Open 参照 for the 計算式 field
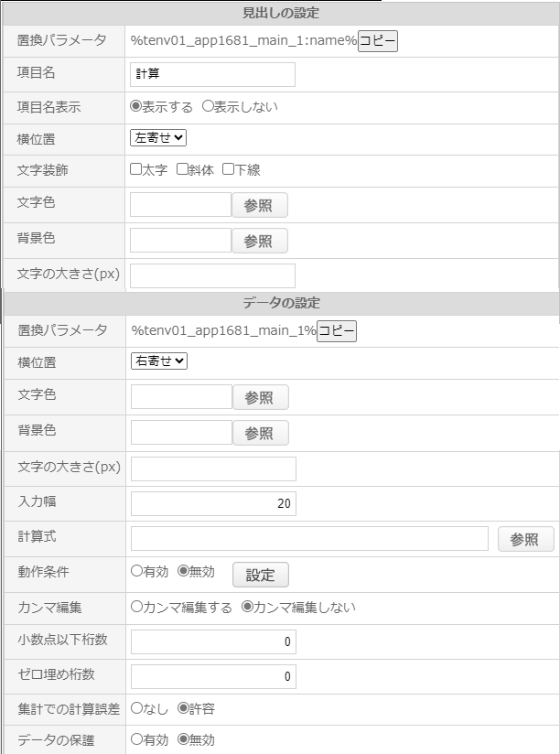 tap(526, 539)
